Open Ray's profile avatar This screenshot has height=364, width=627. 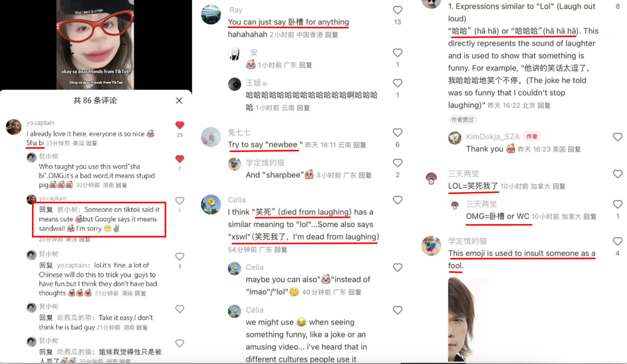pos(211,15)
